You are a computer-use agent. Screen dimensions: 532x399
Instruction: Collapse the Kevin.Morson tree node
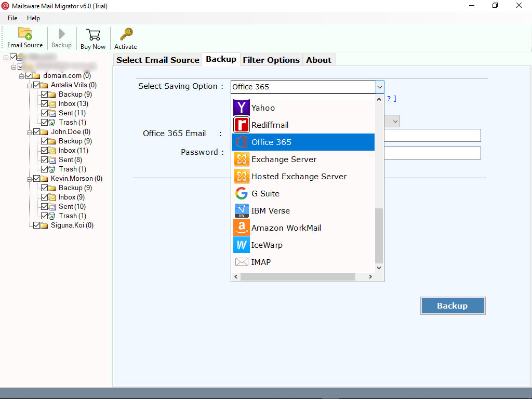[x=30, y=179]
